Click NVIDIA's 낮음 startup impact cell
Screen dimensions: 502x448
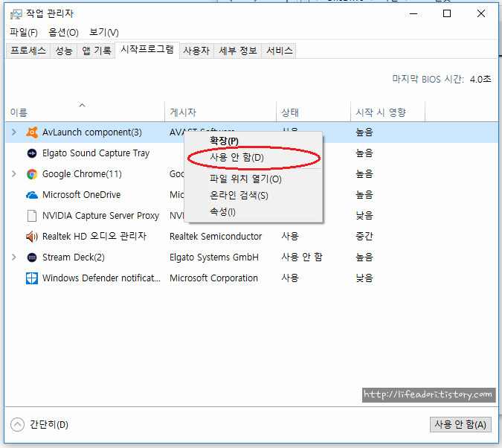pos(364,215)
